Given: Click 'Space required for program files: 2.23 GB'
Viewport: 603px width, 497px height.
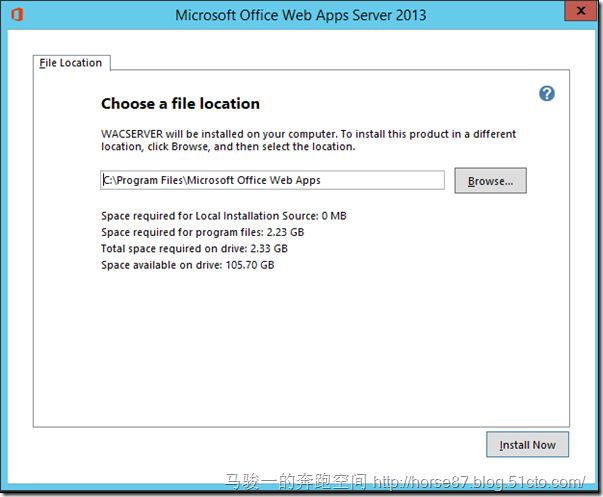Looking at the screenshot, I should (203, 232).
